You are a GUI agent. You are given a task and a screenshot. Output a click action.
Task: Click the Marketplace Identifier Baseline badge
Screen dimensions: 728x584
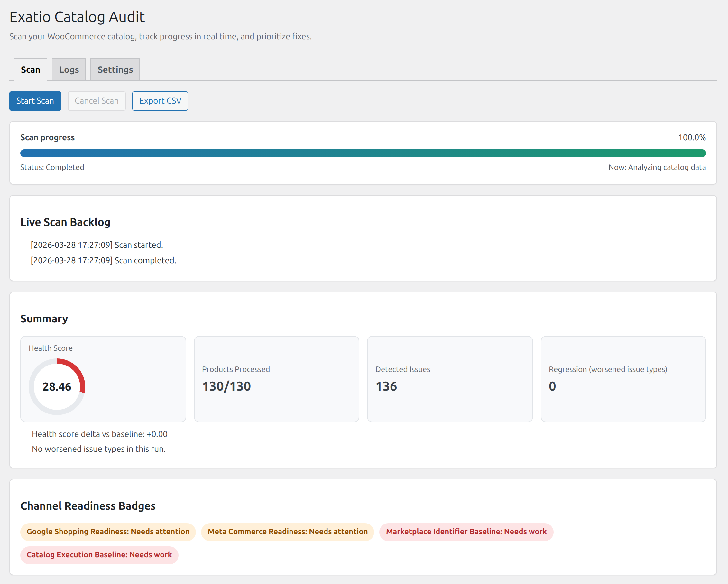[x=466, y=532]
